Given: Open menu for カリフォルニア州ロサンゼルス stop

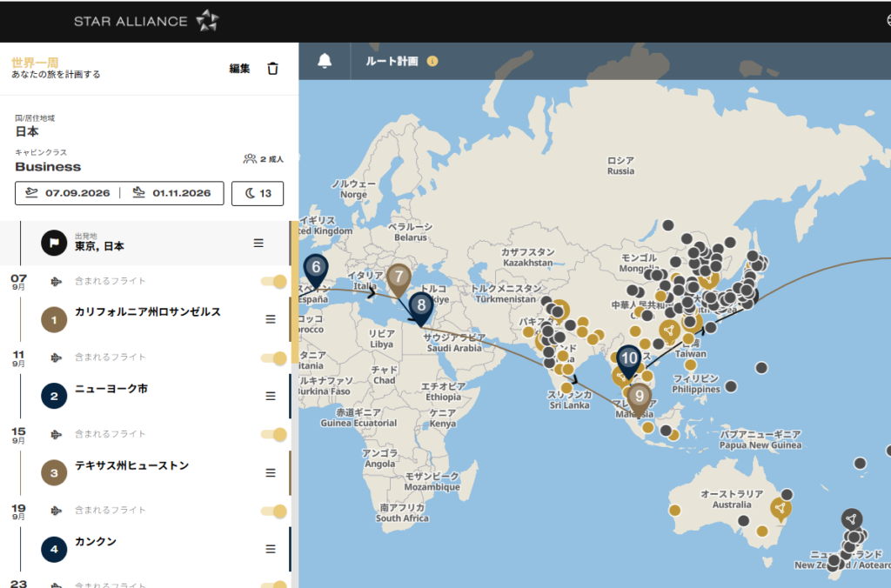Looking at the screenshot, I should (271, 319).
